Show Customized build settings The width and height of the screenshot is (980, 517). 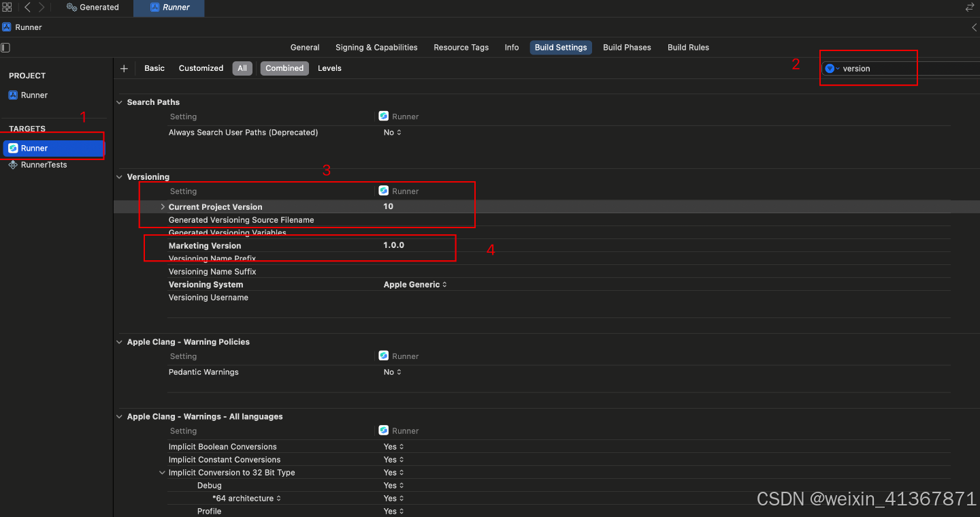pos(201,68)
